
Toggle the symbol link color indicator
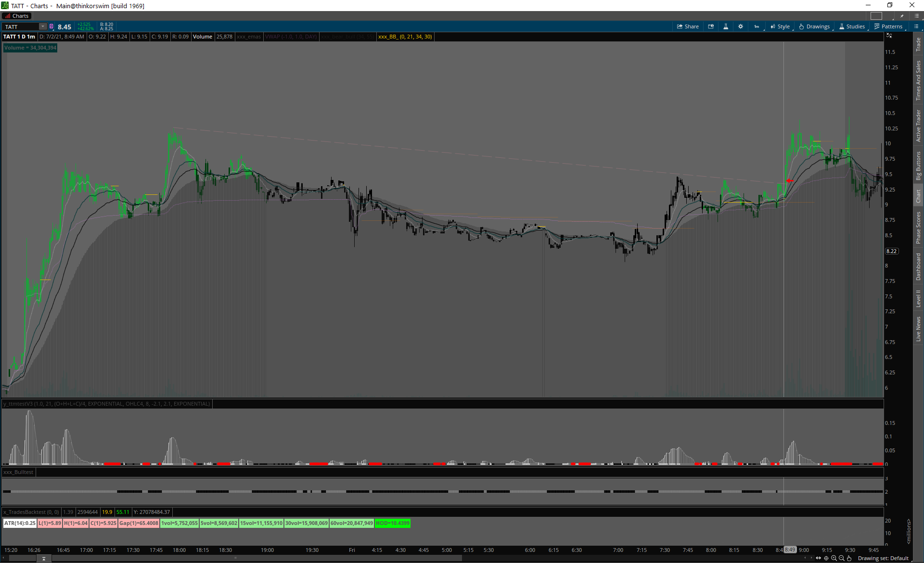tap(51, 26)
